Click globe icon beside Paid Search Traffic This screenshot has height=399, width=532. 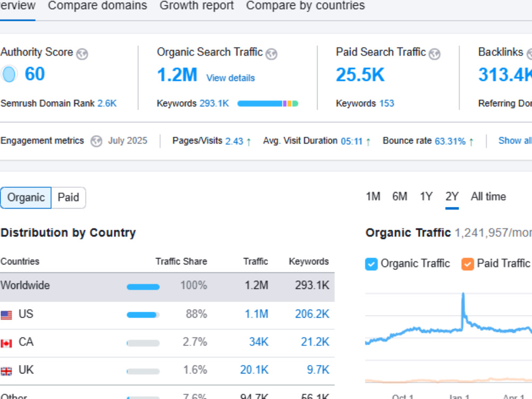point(435,54)
